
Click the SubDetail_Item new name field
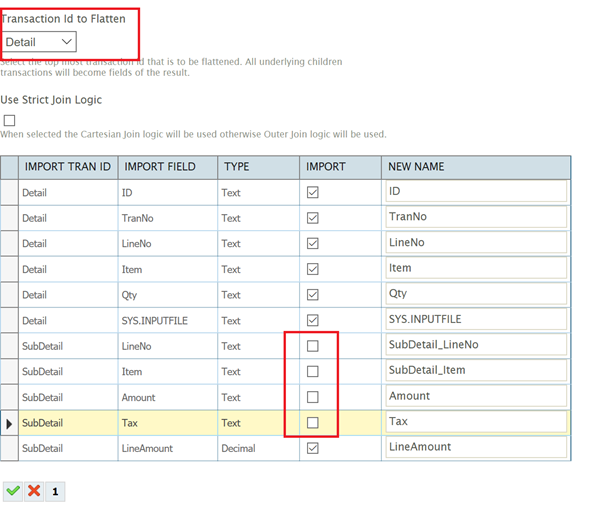(x=475, y=371)
